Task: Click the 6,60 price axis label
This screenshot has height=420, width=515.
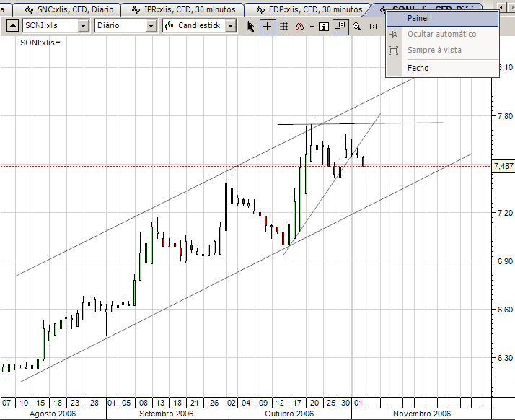Action: coord(505,310)
